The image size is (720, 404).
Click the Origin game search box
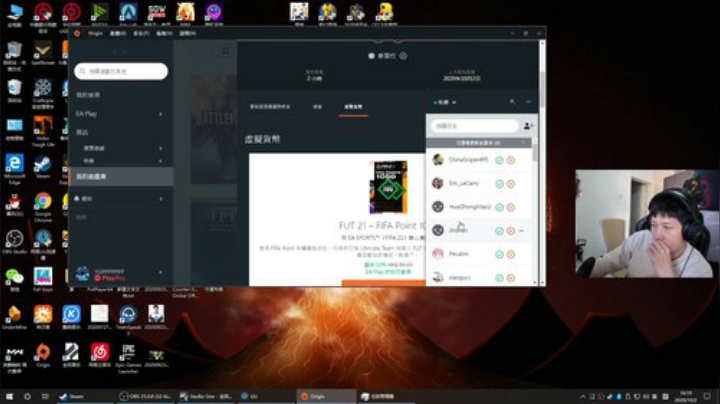click(x=121, y=71)
